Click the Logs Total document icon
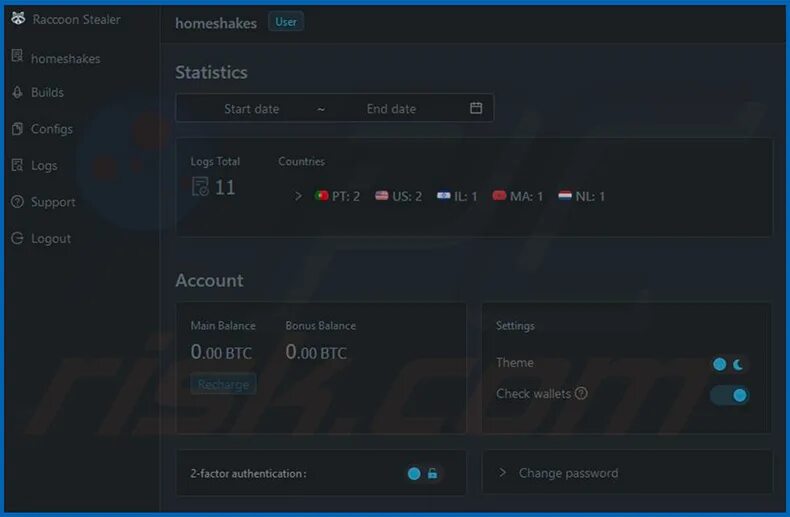 (x=200, y=187)
